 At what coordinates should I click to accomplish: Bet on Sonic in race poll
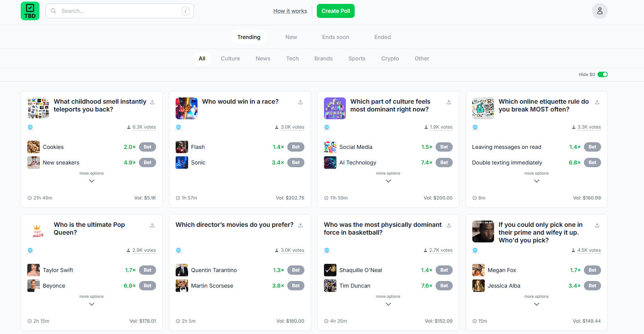click(296, 163)
